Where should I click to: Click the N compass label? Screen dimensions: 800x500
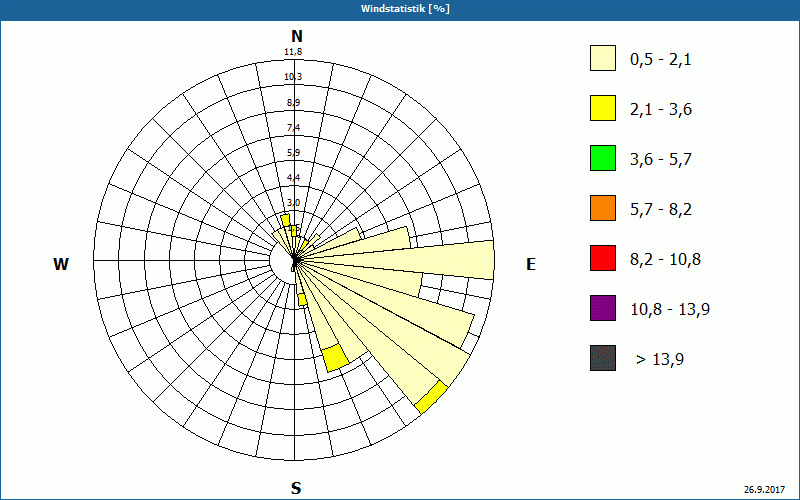point(296,36)
